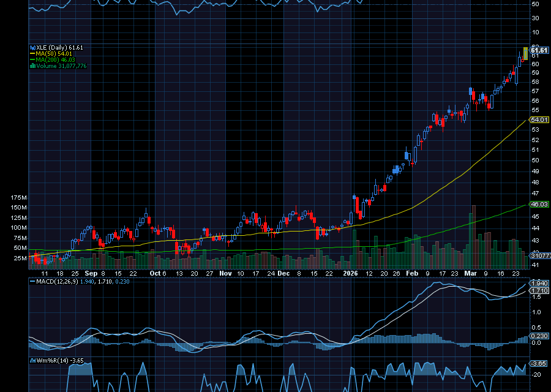
Task: Click the yellow MA(50) line marker icon
Action: pyautogui.click(x=32, y=53)
